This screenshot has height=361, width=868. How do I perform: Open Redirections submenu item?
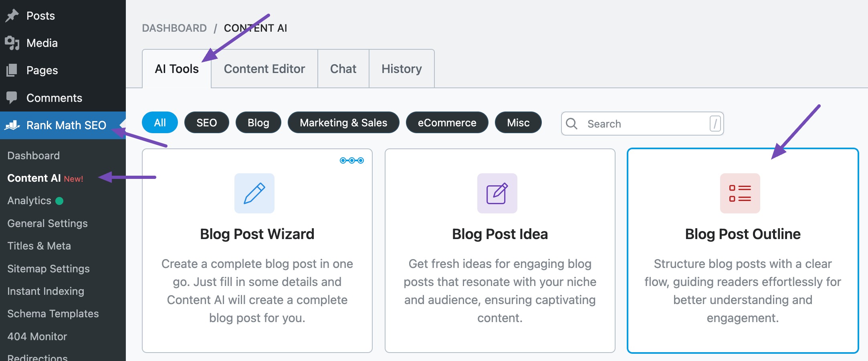(x=37, y=357)
